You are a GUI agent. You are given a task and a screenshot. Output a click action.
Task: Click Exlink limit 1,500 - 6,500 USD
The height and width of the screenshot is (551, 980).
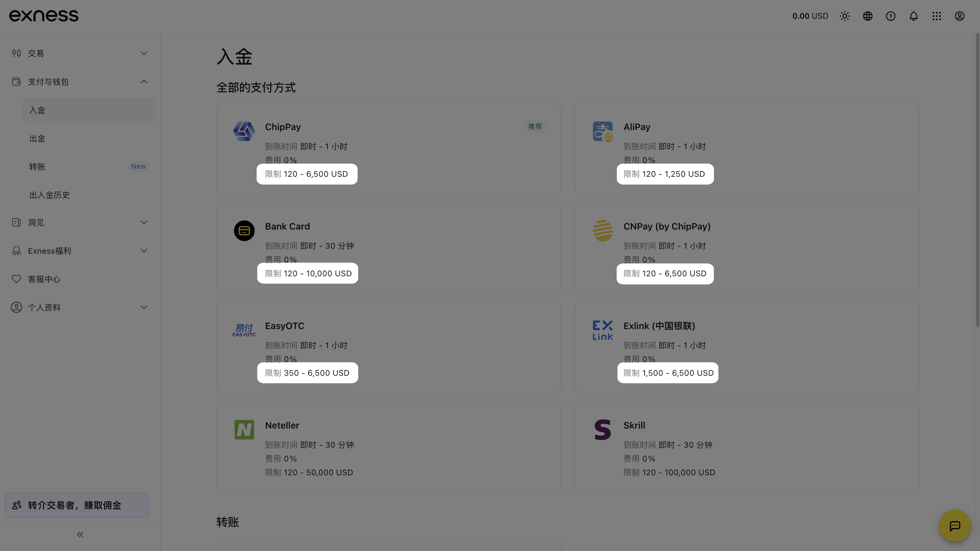click(669, 373)
